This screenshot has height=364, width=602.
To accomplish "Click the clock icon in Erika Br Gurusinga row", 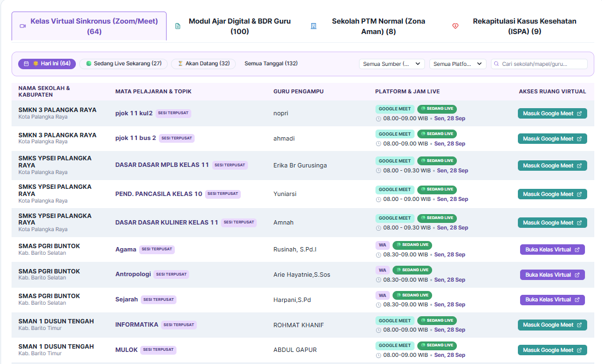I will pyautogui.click(x=378, y=171).
